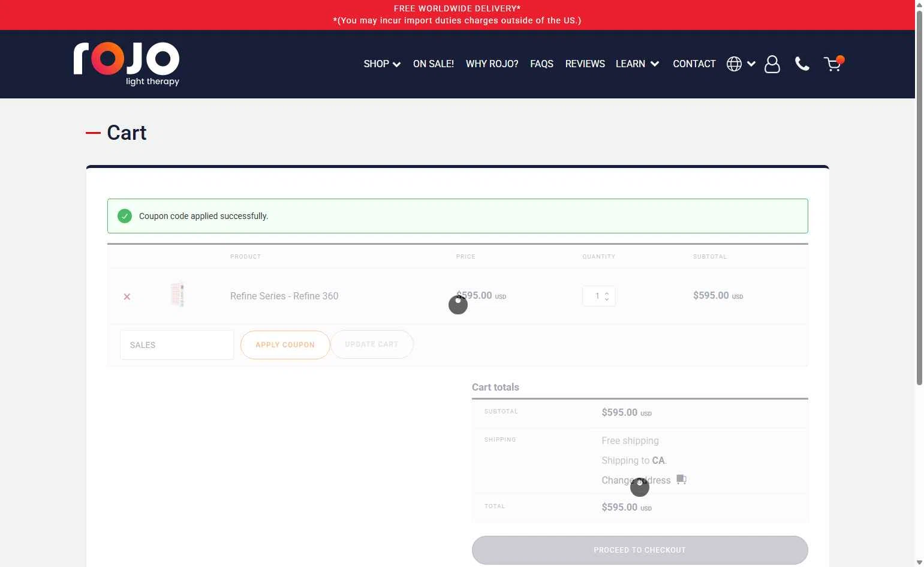The width and height of the screenshot is (924, 567).
Task: Open the globe language/region selector
Action: click(734, 64)
